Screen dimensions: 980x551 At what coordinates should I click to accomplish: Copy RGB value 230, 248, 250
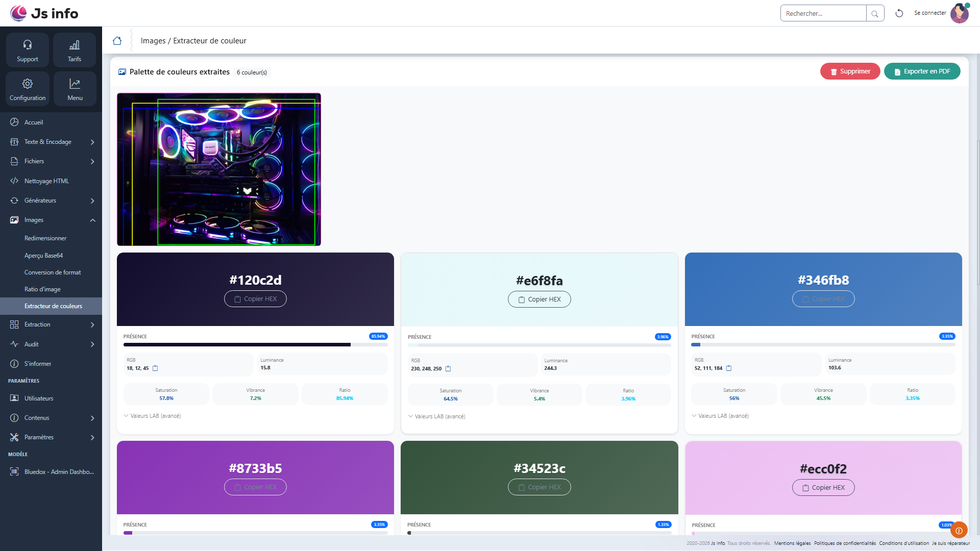(448, 369)
